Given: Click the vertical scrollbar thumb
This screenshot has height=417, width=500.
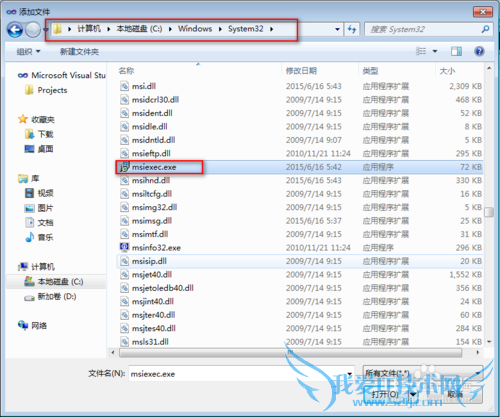Looking at the screenshot, I should [x=489, y=212].
